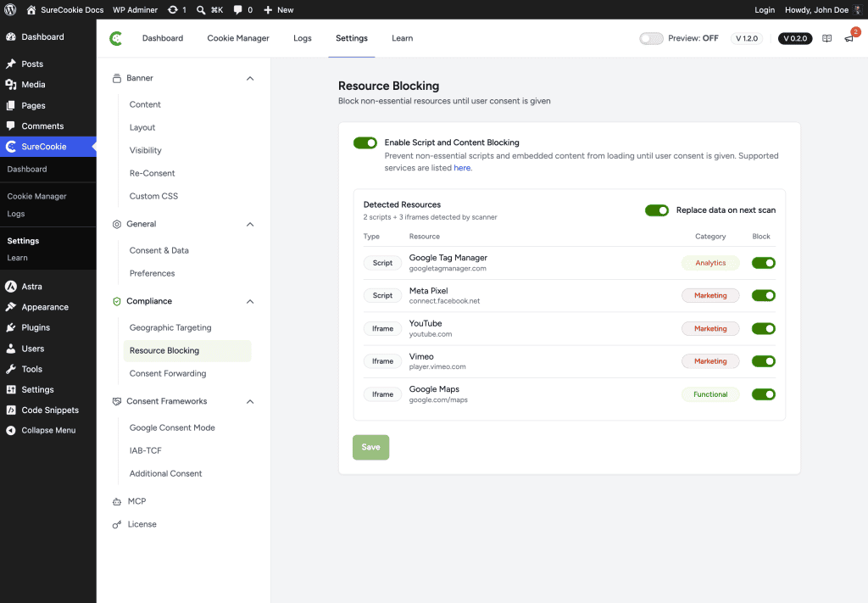Screen dimensions: 868x603
Task: Click the Tools wrench icon
Action: tap(10, 369)
